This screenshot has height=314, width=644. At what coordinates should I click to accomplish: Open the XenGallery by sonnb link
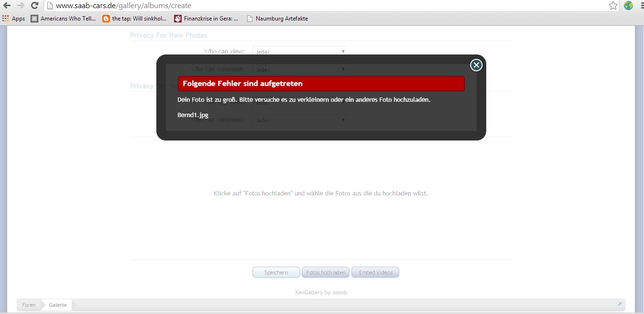(x=321, y=292)
